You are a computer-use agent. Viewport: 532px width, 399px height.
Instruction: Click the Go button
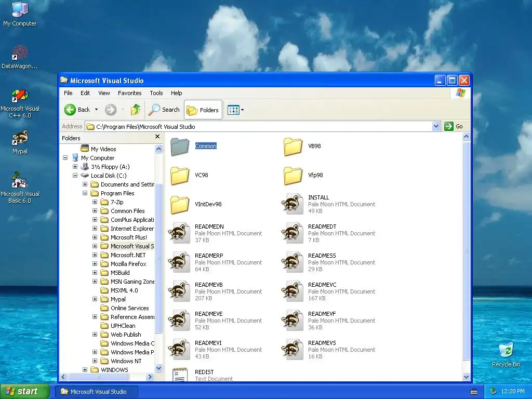[454, 126]
